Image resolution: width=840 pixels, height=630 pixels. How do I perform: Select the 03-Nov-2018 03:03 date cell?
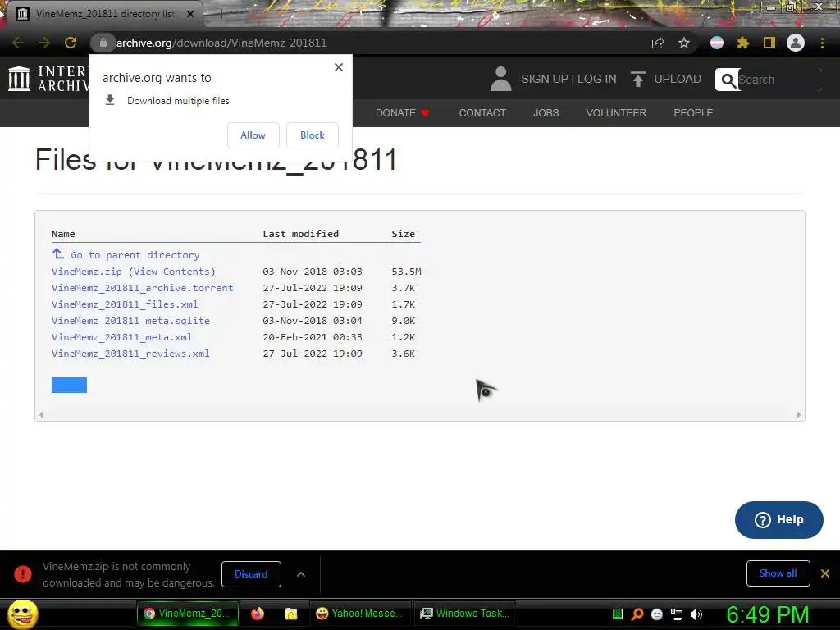pos(313,272)
